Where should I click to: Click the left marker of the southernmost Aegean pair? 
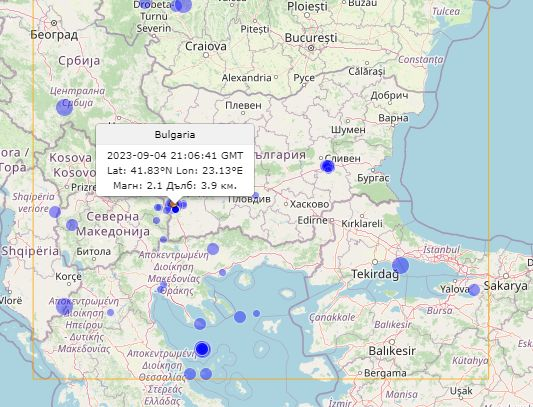[190, 374]
